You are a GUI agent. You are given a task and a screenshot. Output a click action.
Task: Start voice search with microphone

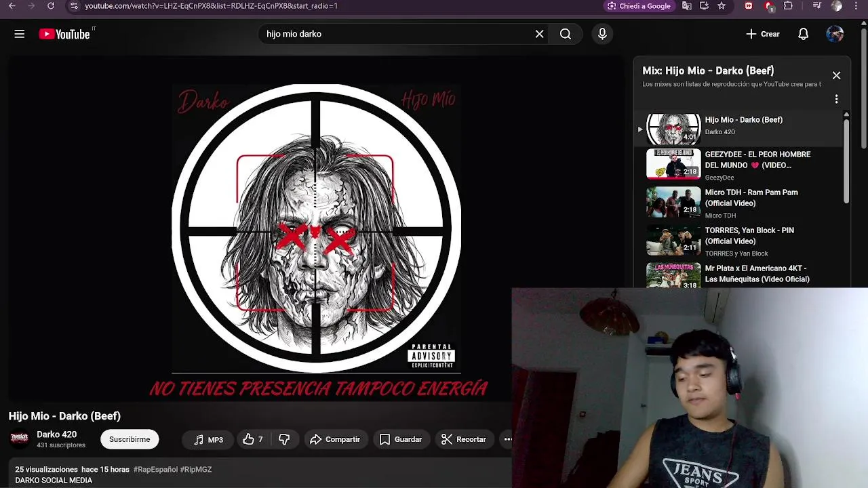point(602,34)
